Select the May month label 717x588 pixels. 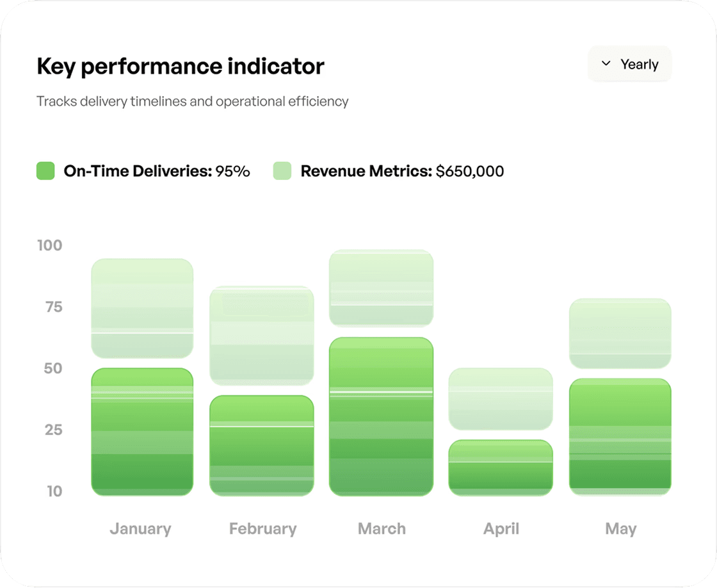point(620,528)
